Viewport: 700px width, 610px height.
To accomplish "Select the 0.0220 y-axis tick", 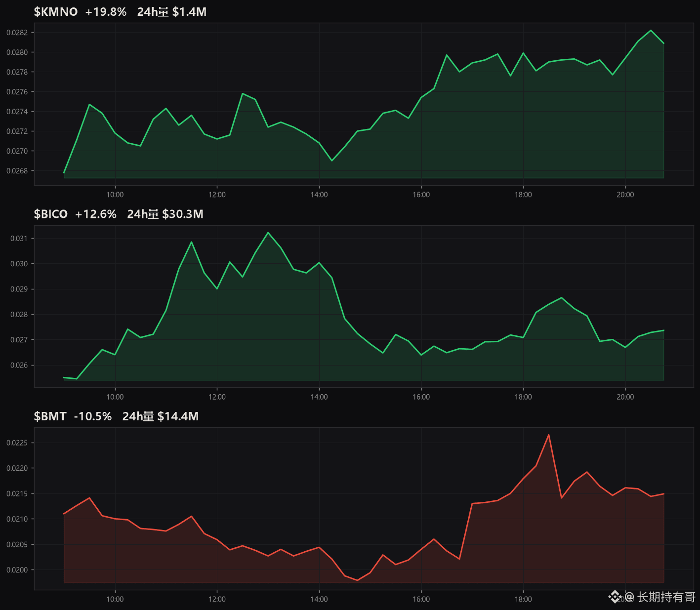I will (x=17, y=468).
